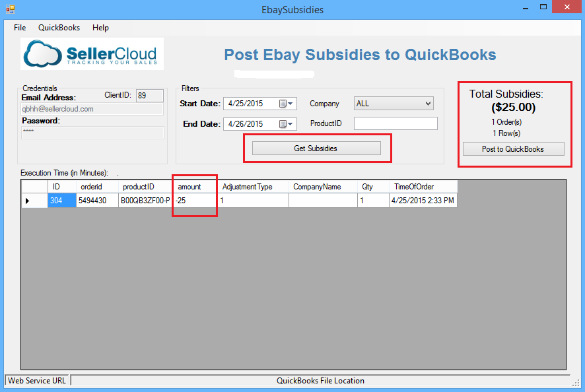This screenshot has height=392, width=585.
Task: Sort by the amount column header
Action: pyautogui.click(x=195, y=187)
